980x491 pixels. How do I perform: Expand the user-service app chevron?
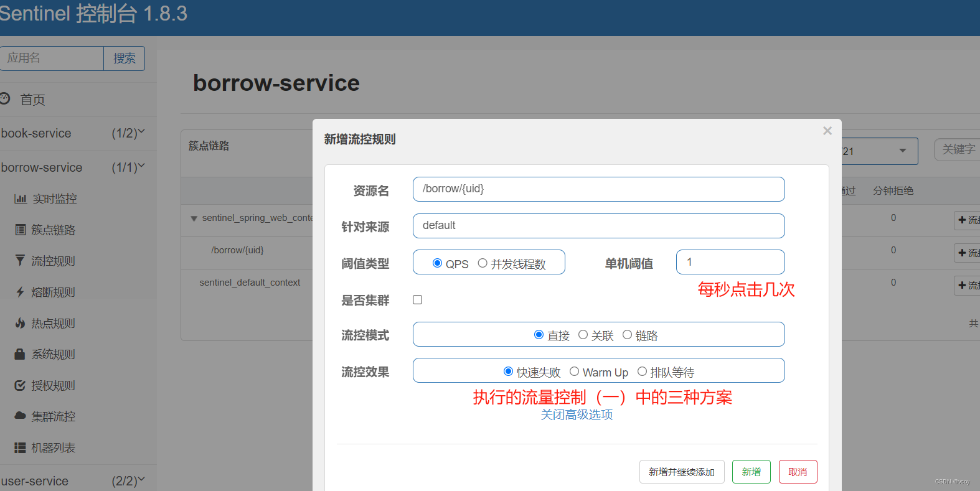point(141,479)
